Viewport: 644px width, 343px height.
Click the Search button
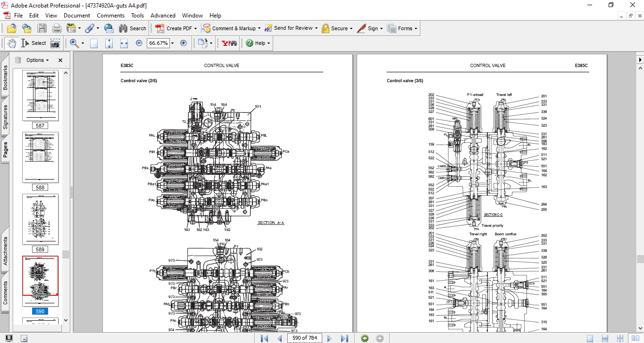pos(133,28)
